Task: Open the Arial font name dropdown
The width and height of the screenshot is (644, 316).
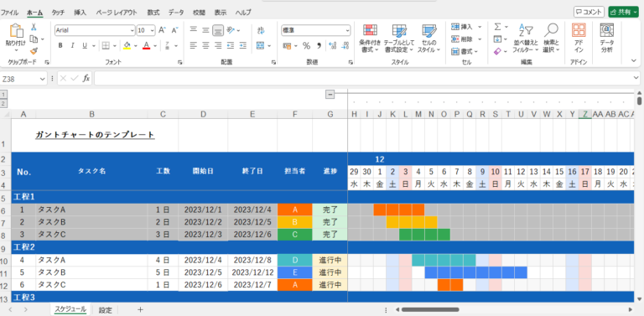Action: 132,30
